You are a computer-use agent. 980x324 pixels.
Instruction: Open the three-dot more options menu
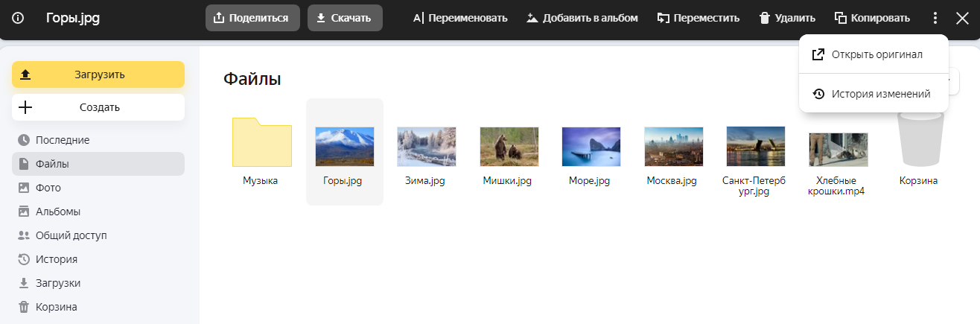click(x=935, y=18)
